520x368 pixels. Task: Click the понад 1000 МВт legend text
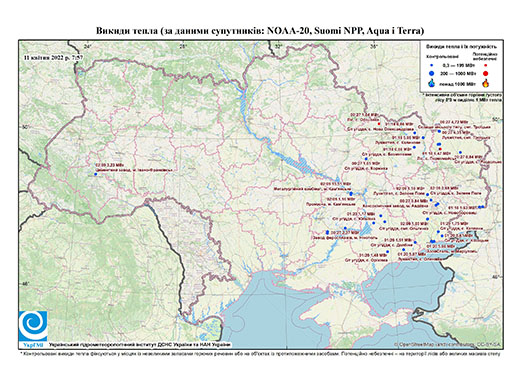point(458,83)
